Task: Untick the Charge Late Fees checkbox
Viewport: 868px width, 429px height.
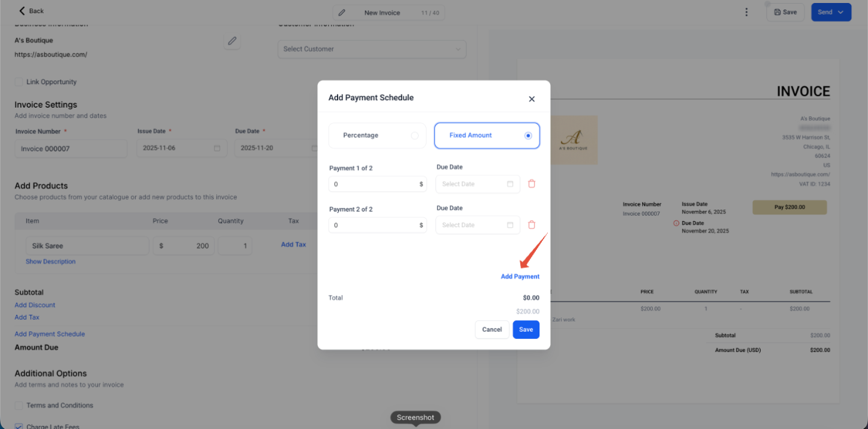Action: click(19, 427)
